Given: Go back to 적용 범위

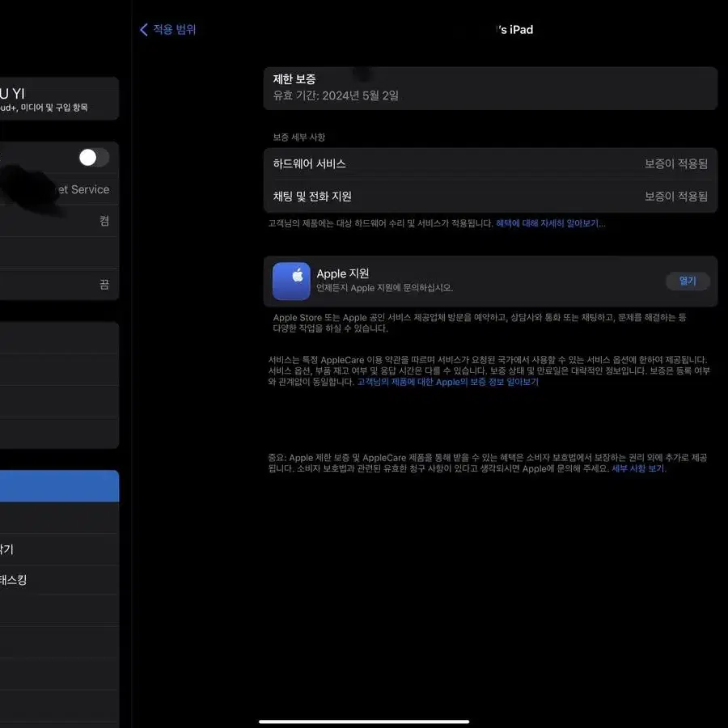Looking at the screenshot, I should point(168,30).
